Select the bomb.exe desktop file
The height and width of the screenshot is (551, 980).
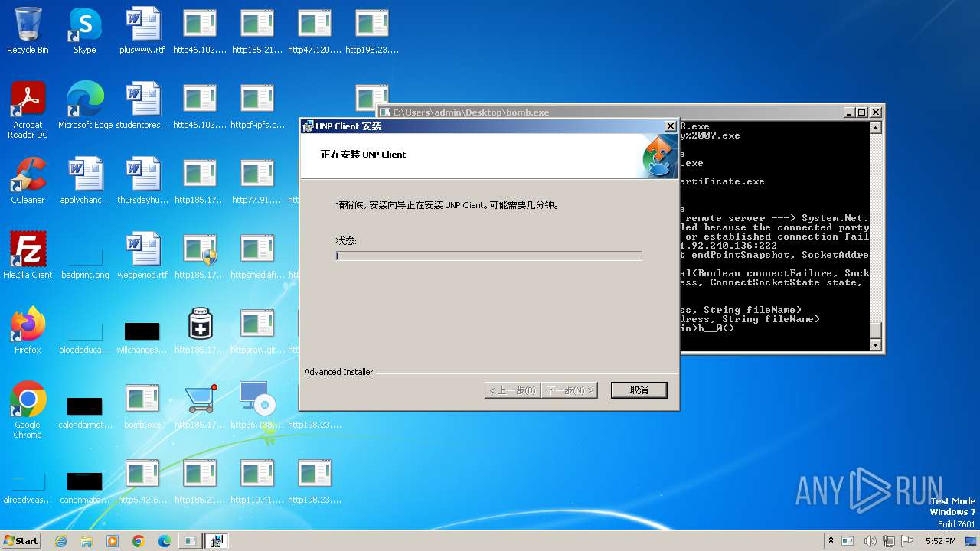142,406
